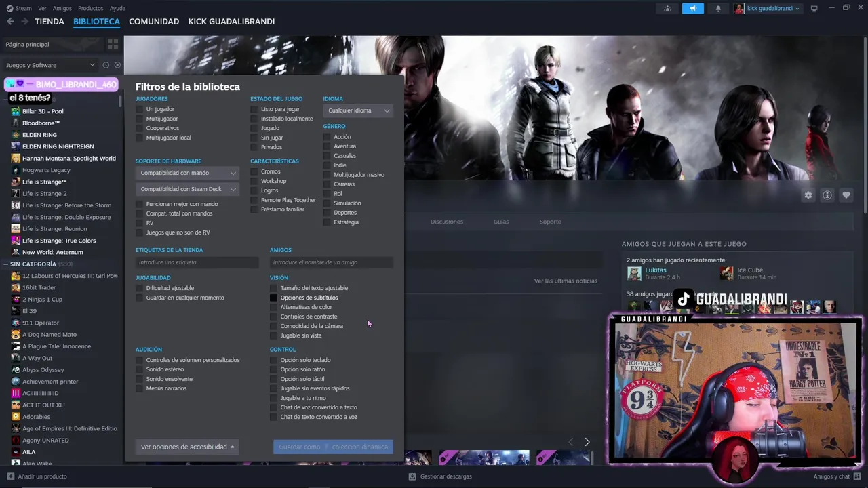The image size is (868, 488).
Task: Click Añadir un producto plus icon
Action: coord(10,476)
